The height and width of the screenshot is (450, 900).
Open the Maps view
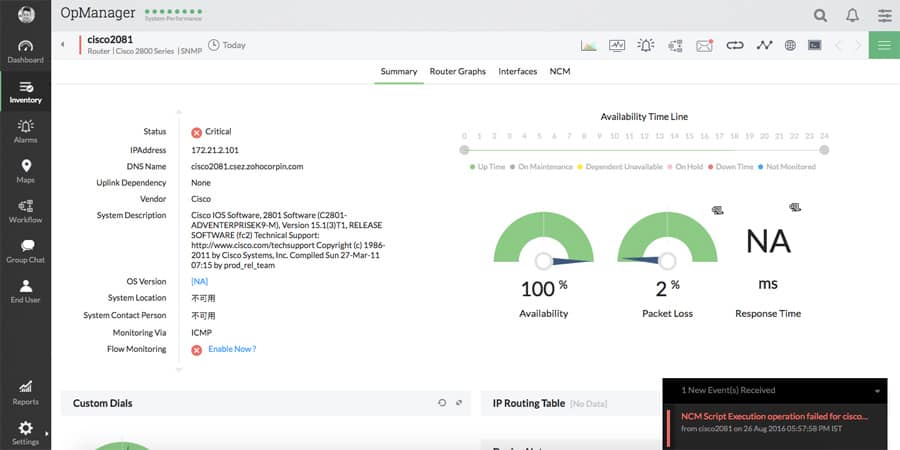click(x=25, y=172)
